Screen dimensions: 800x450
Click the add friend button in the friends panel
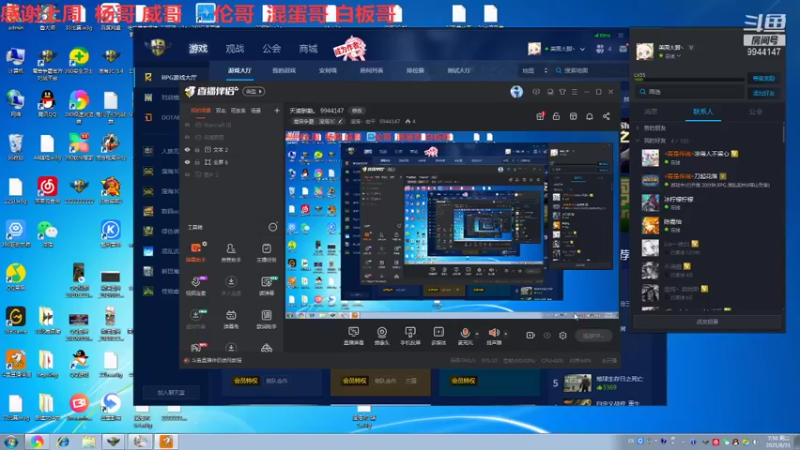[x=763, y=93]
